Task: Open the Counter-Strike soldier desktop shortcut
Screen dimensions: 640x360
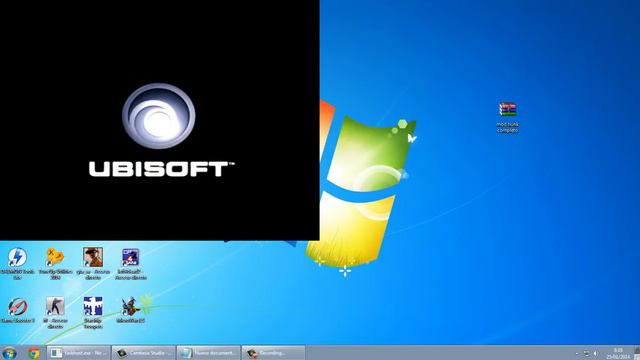Action: tap(55, 312)
